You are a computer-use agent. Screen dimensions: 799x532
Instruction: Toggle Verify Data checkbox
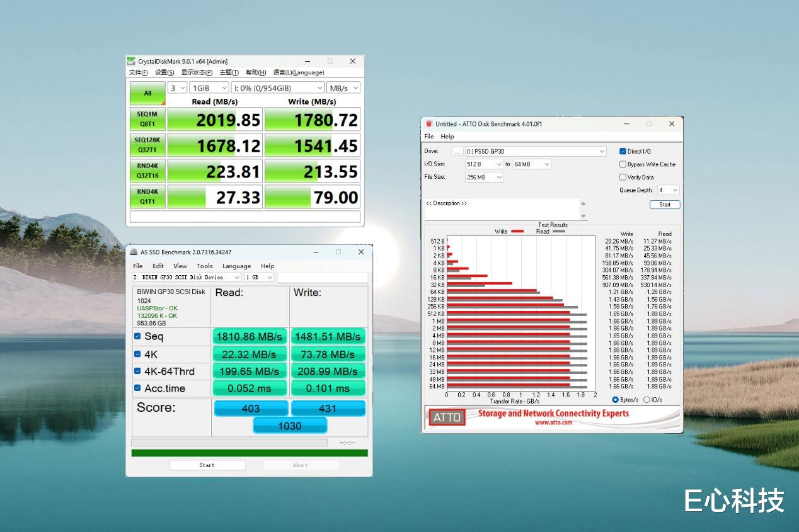coord(623,177)
